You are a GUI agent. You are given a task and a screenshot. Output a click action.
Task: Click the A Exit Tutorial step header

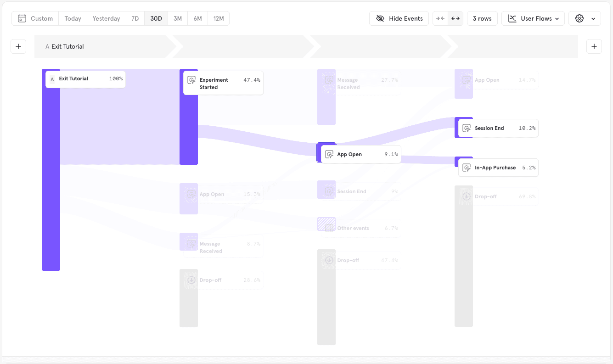point(67,46)
